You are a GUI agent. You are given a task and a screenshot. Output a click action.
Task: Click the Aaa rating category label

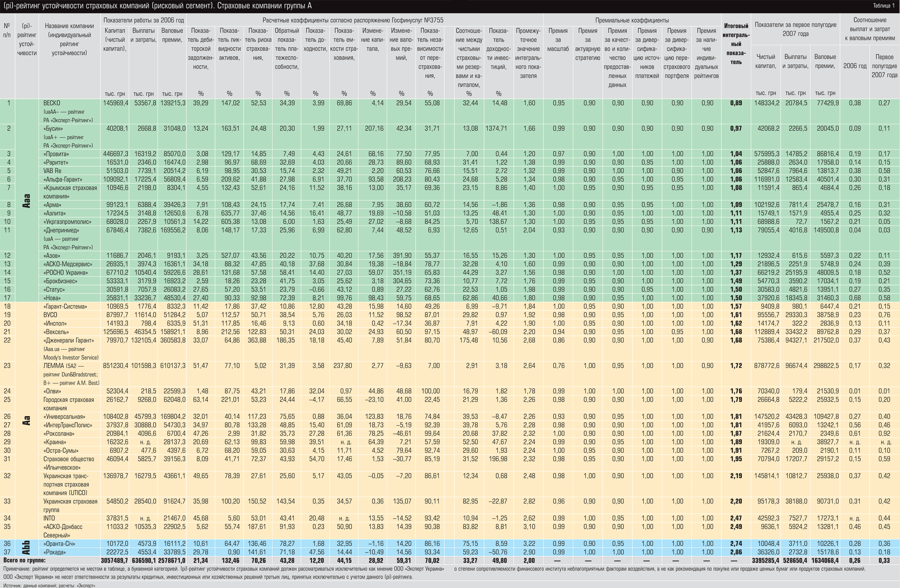pyautogui.click(x=27, y=201)
